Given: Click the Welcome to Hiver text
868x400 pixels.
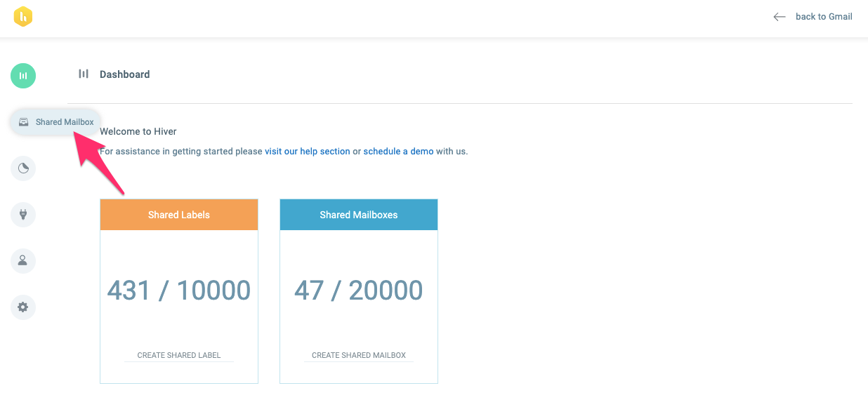Looking at the screenshot, I should pos(138,131).
